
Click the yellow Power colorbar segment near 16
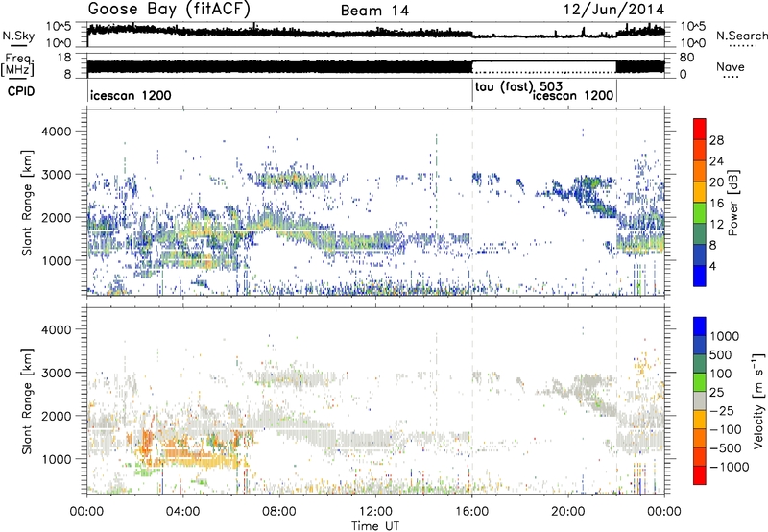(x=700, y=192)
